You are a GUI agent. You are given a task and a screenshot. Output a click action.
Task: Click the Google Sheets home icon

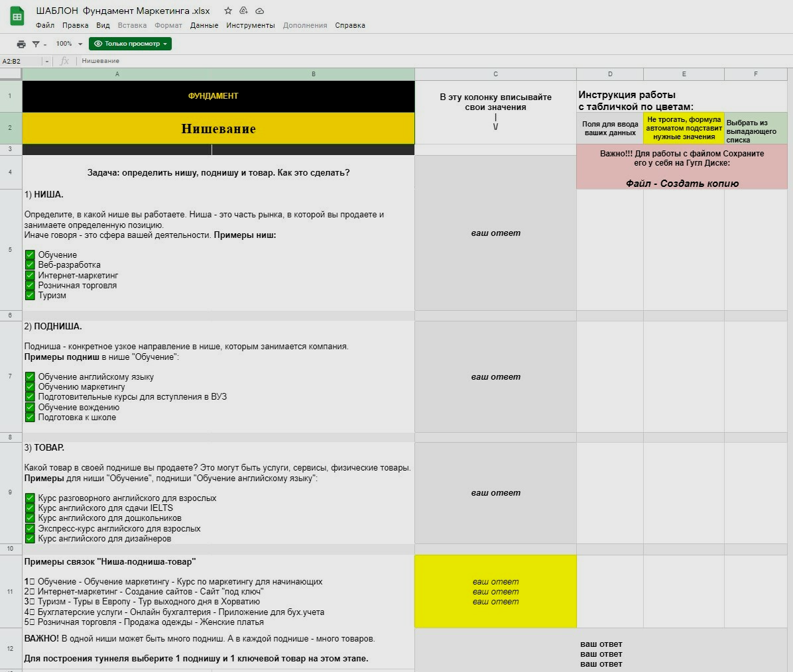point(17,17)
